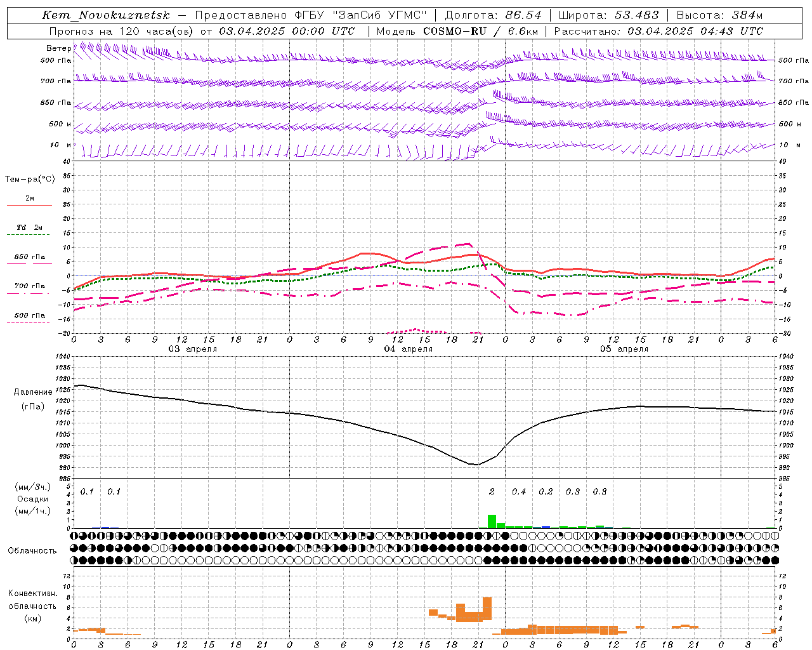This screenshot has height=650, width=812.
Task: Click the 'Тем-ра(°C)' temperature panel label
Action: [30, 180]
